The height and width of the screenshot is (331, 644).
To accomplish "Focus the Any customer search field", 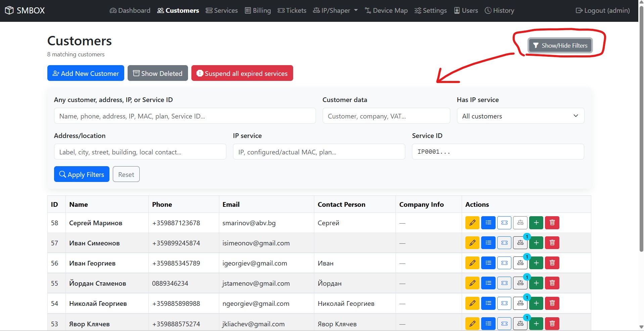I will [185, 116].
